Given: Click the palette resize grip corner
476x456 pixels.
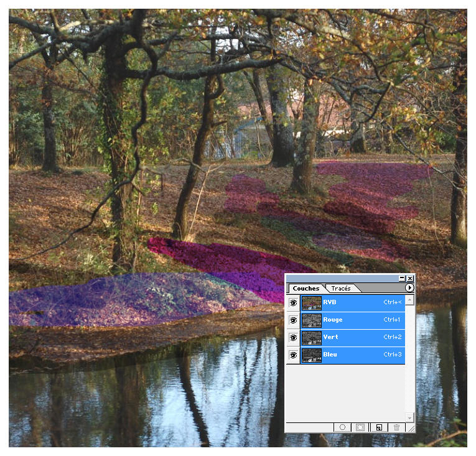Looking at the screenshot, I should coord(411,428).
